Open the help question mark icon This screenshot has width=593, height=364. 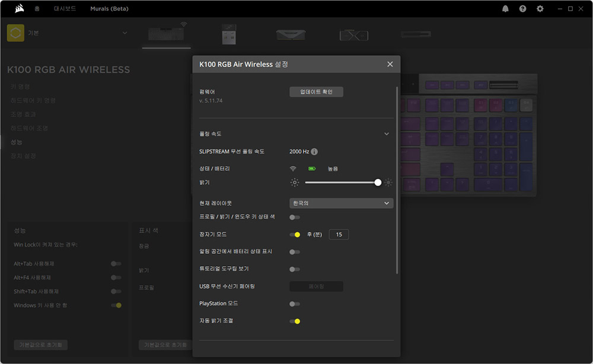pos(522,9)
